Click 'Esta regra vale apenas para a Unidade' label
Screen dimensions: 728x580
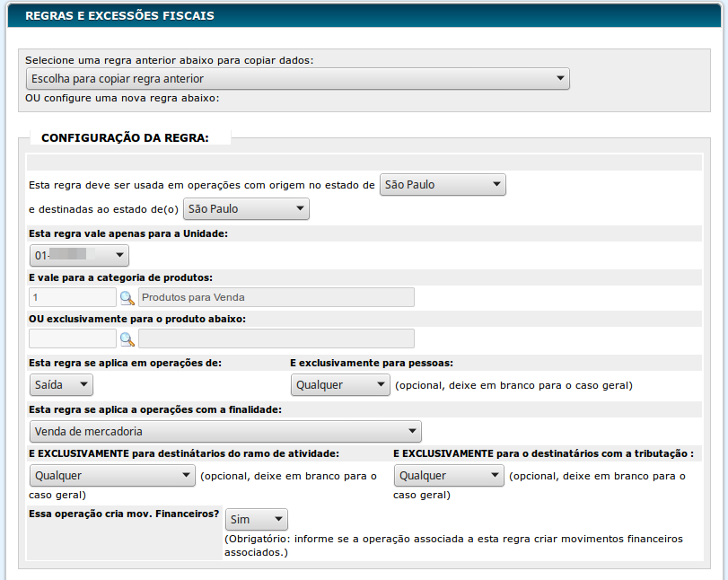pyautogui.click(x=128, y=233)
